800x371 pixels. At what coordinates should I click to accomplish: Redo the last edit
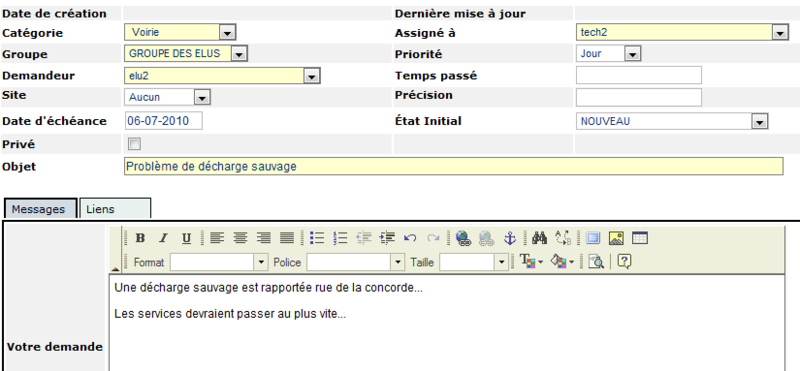433,238
